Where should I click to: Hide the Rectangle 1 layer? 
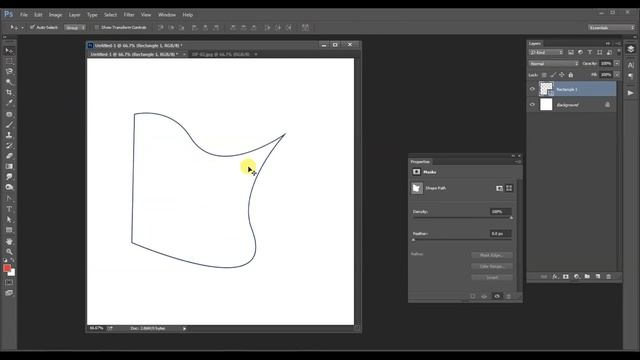[532, 89]
